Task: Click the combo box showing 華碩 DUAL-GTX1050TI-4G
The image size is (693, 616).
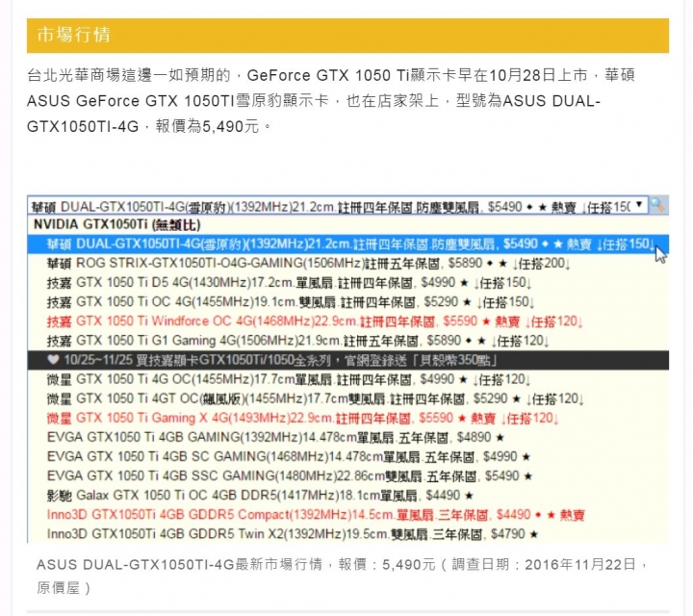Action: tap(338, 206)
